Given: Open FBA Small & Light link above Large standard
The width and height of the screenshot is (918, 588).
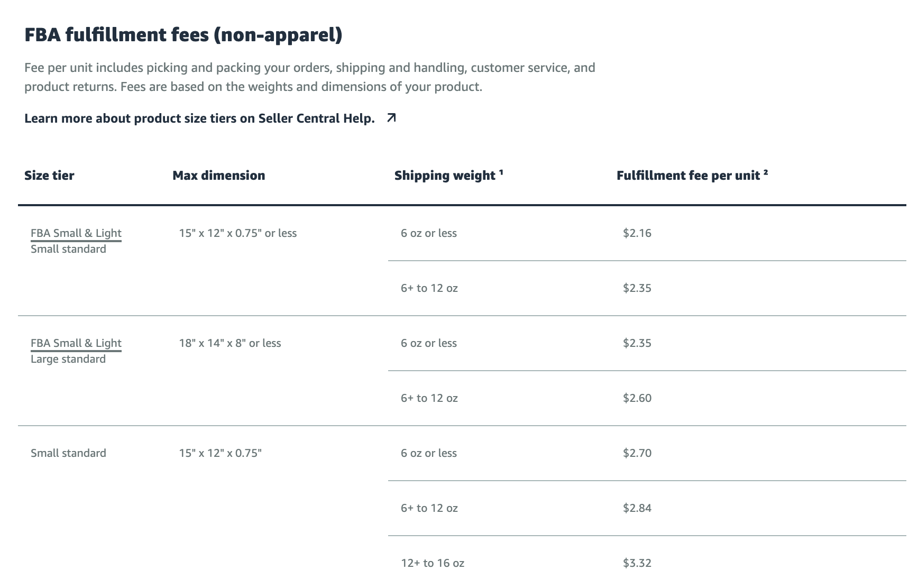Looking at the screenshot, I should [76, 343].
